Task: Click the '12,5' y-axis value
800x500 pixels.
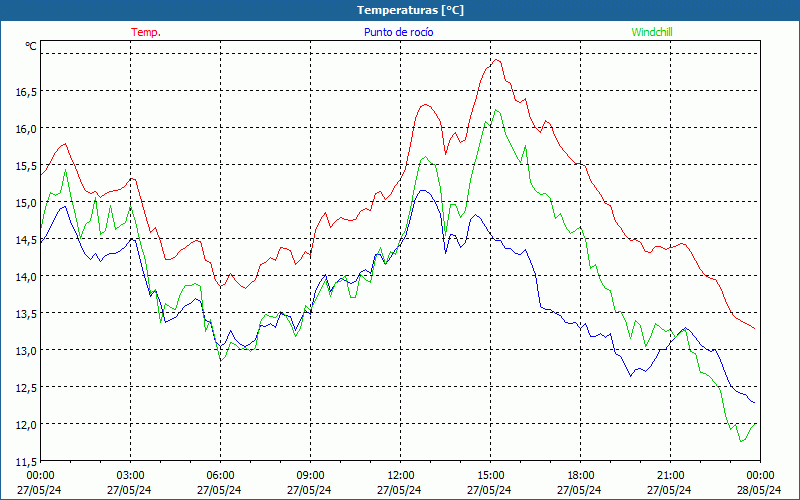Action: coord(26,388)
